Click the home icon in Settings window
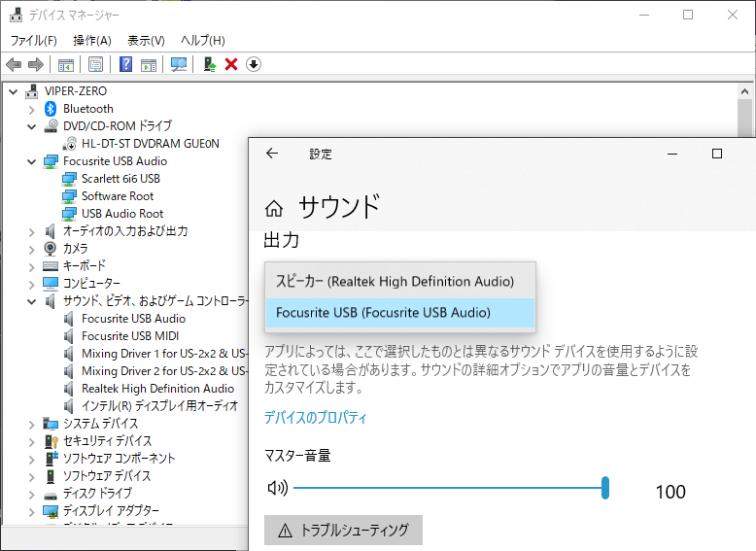This screenshot has height=551, width=756. click(x=274, y=208)
